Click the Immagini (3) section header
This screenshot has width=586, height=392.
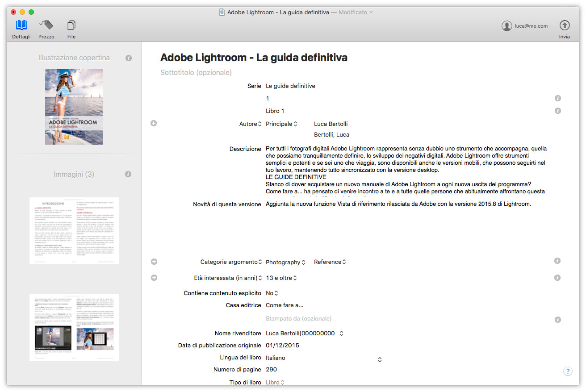click(74, 174)
